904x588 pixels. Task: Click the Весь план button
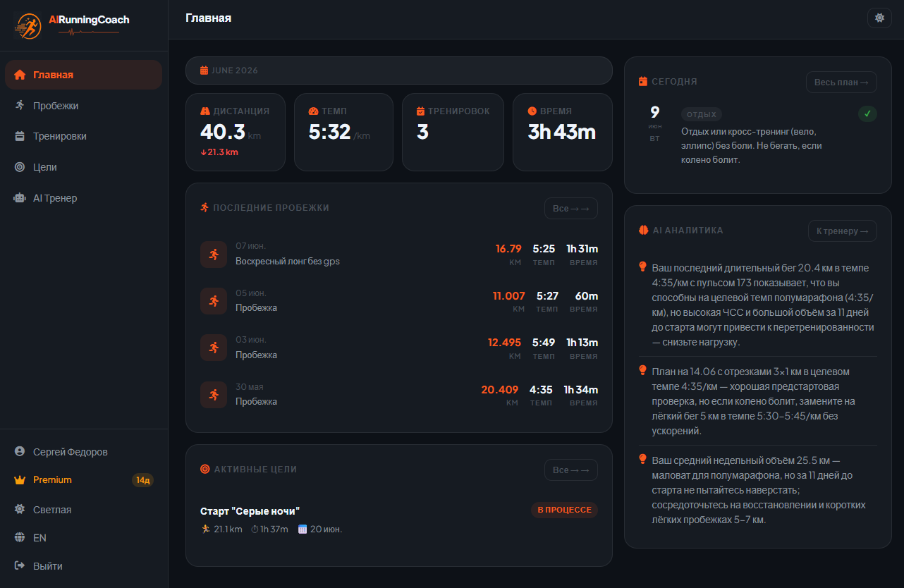(x=842, y=82)
